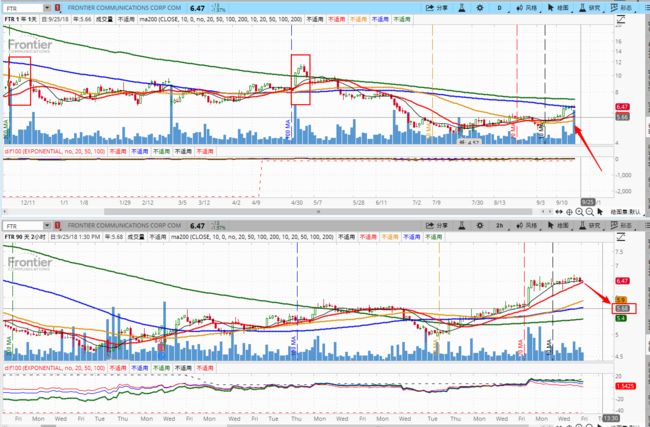
Task: Zoom out using the upper chart's magnifier minus
Action: pyautogui.click(x=589, y=212)
